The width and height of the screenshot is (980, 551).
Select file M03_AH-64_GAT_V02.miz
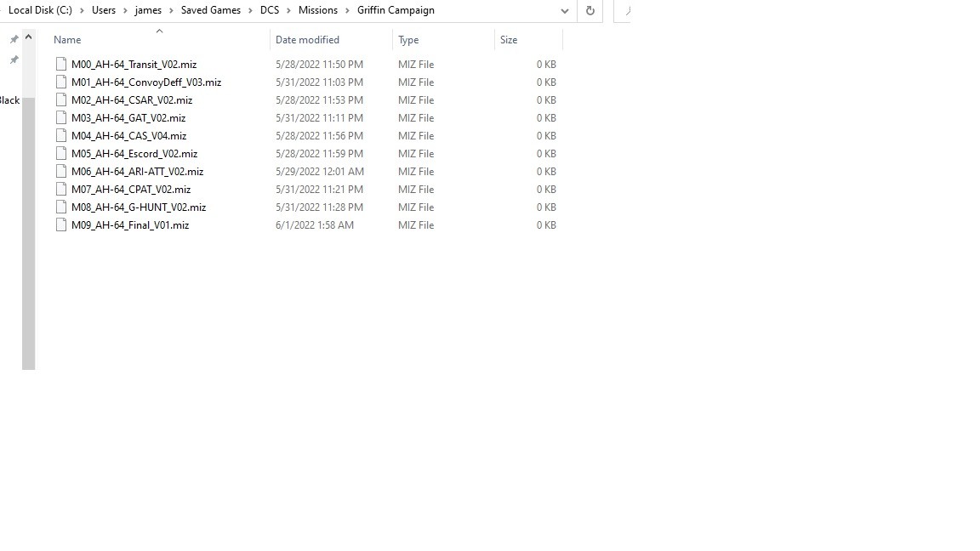(128, 117)
